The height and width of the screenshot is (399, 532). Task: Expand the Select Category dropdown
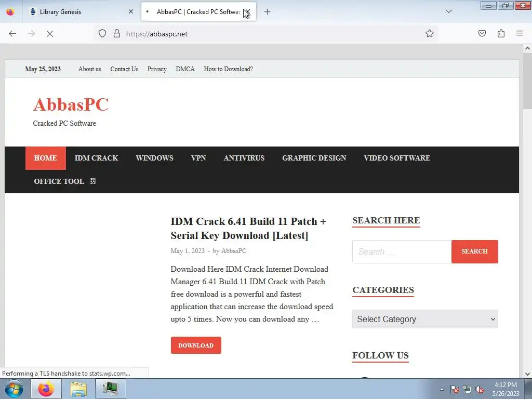(425, 320)
